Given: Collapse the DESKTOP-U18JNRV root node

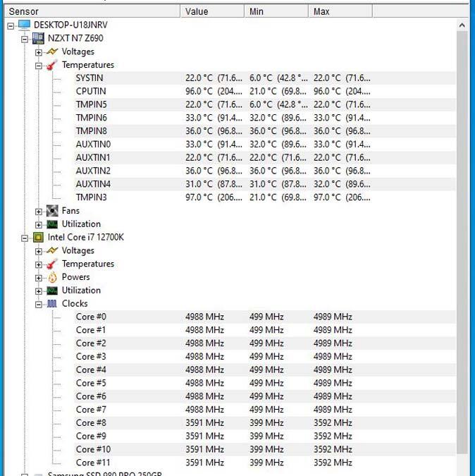Looking at the screenshot, I should [11, 26].
